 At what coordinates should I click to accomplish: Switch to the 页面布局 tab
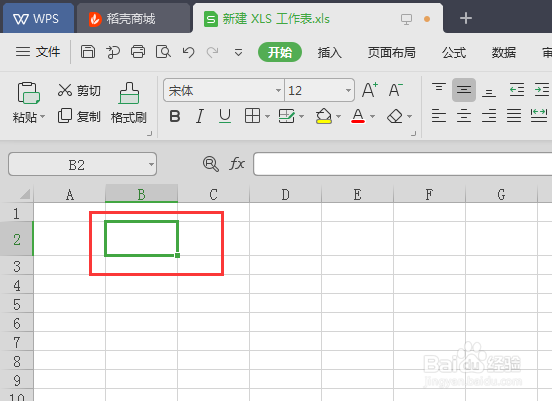pyautogui.click(x=391, y=52)
